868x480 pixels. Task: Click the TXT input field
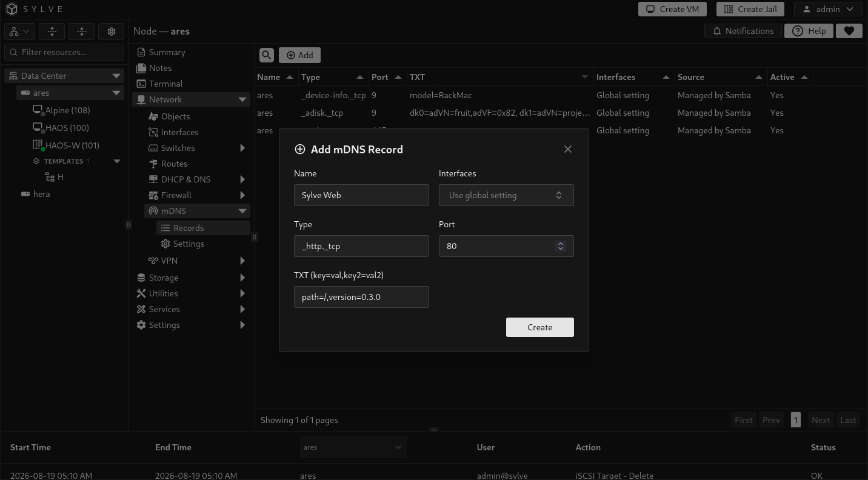point(361,297)
